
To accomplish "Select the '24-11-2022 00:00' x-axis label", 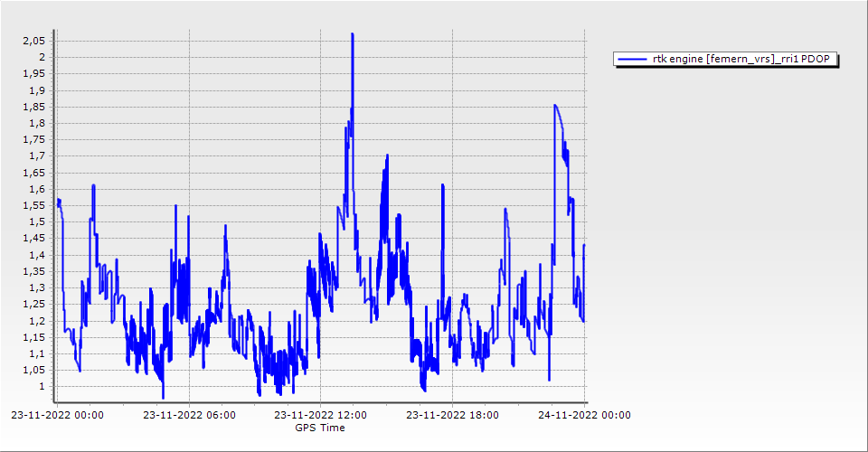I will (583, 416).
